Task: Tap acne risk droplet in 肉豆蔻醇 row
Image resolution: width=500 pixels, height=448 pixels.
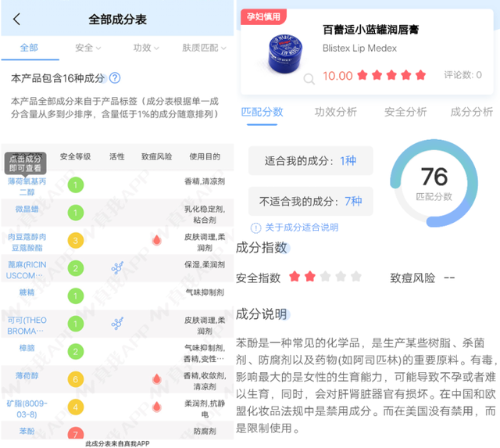Action: coord(156,240)
